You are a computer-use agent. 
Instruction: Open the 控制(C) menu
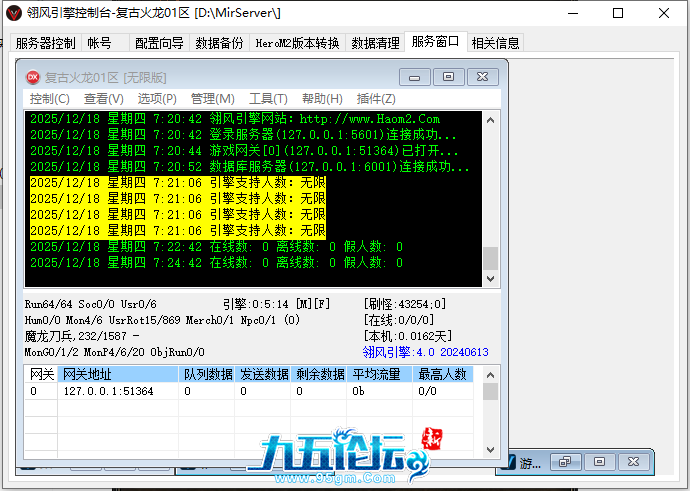point(49,99)
